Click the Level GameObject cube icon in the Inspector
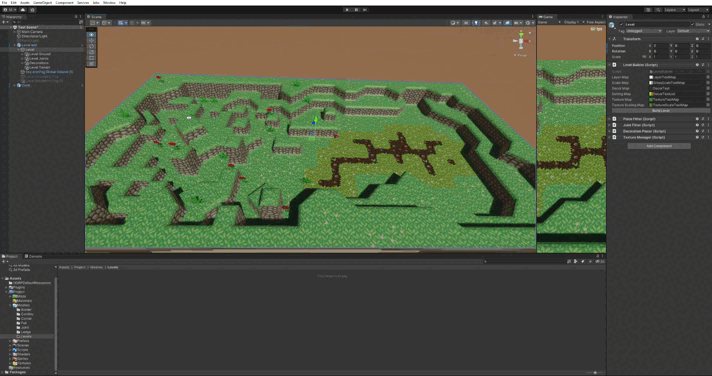This screenshot has height=376, width=712. click(x=612, y=25)
